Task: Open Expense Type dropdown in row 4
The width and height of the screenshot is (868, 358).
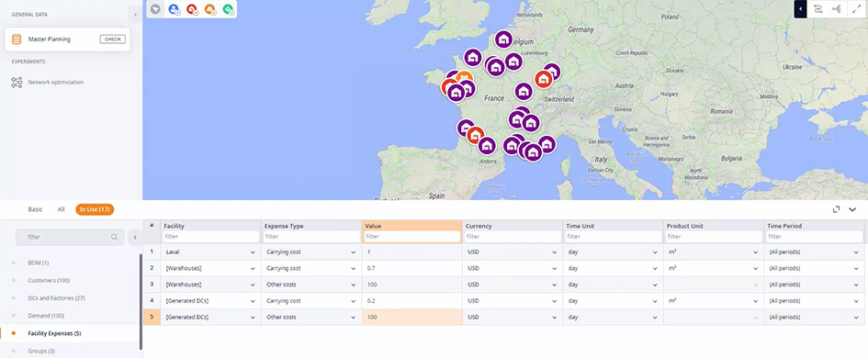Action: pos(354,301)
